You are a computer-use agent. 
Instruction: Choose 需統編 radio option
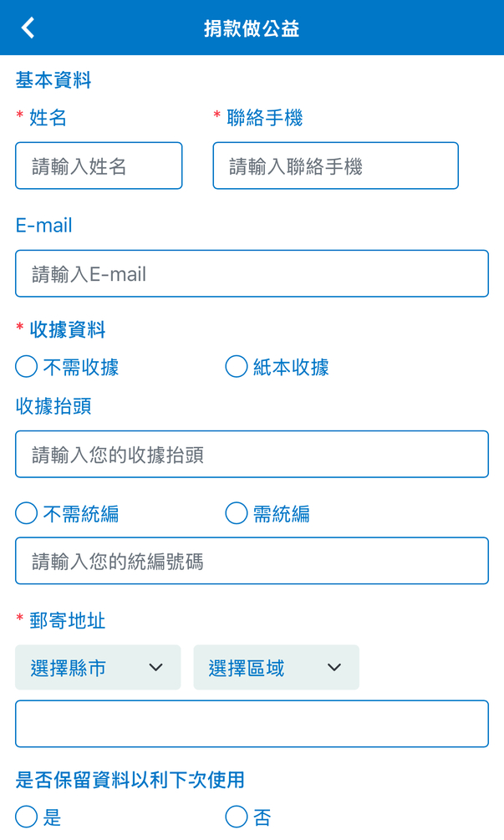(237, 513)
